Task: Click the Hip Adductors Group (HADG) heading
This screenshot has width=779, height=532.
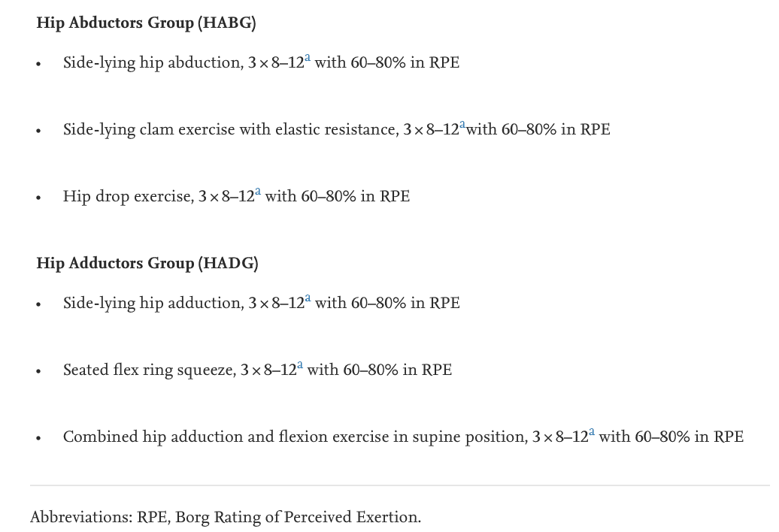Action: (147, 263)
